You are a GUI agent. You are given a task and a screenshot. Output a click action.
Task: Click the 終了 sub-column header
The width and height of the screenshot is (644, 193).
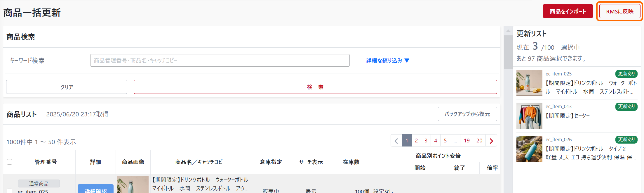[459, 168]
